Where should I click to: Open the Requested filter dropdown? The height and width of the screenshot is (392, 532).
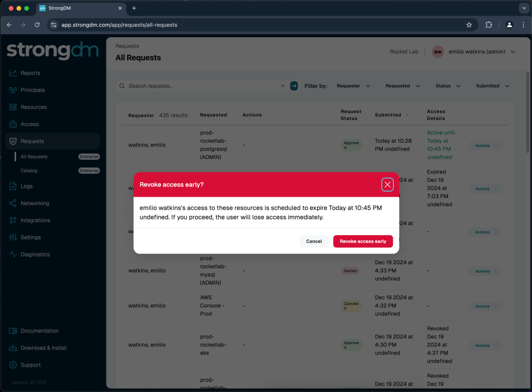point(403,86)
